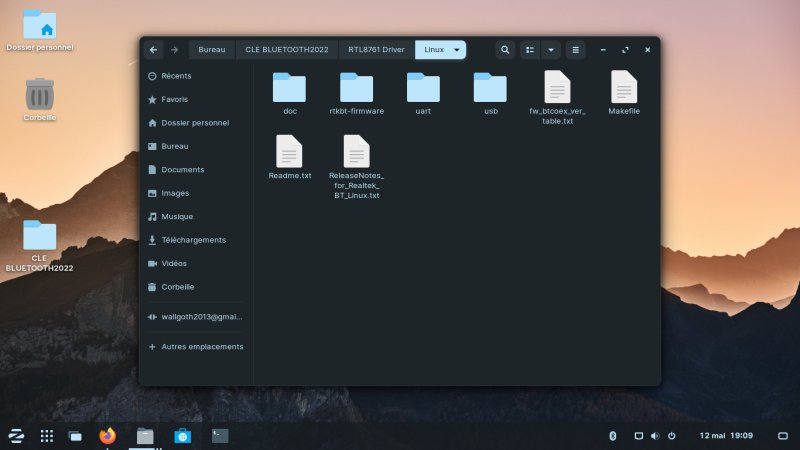Expand the Linux path bar dropdown
This screenshot has width=800, height=450.
pos(457,49)
